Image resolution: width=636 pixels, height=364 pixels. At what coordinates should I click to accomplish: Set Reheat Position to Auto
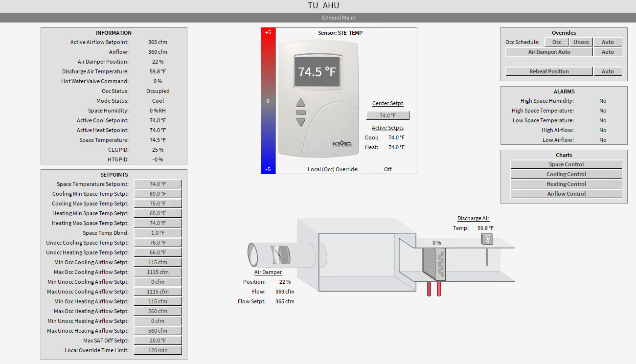click(608, 71)
